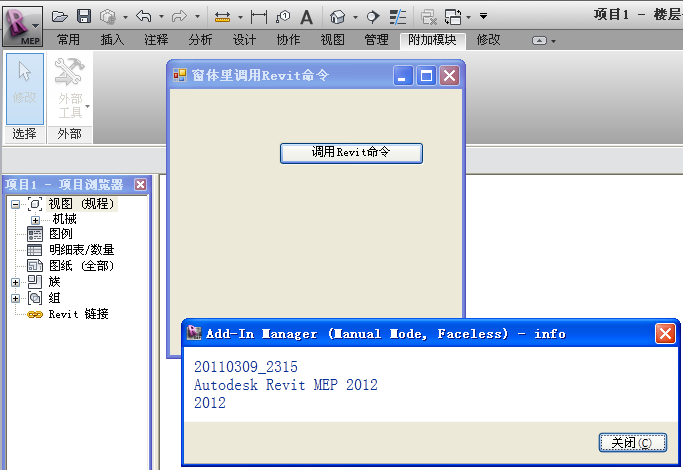Click the 图纸 sheets icon in browser
The width and height of the screenshot is (683, 470).
tap(35, 266)
